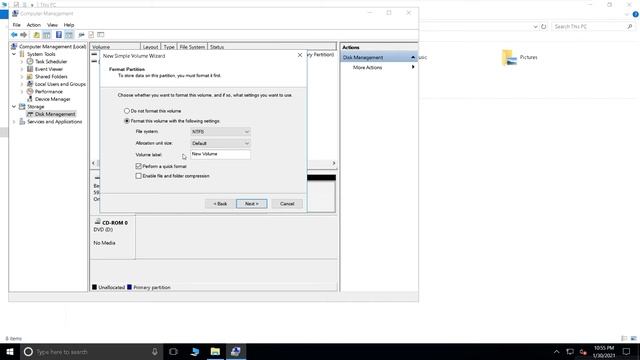Click refresh icon in This PC address bar
640x360 pixels.
coord(544,27)
